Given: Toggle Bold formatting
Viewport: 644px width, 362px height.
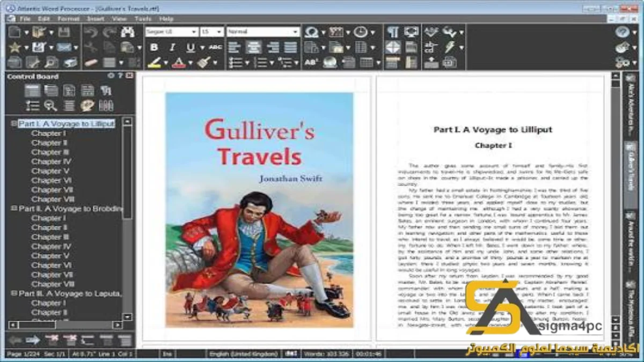Looking at the screenshot, I should (154, 47).
